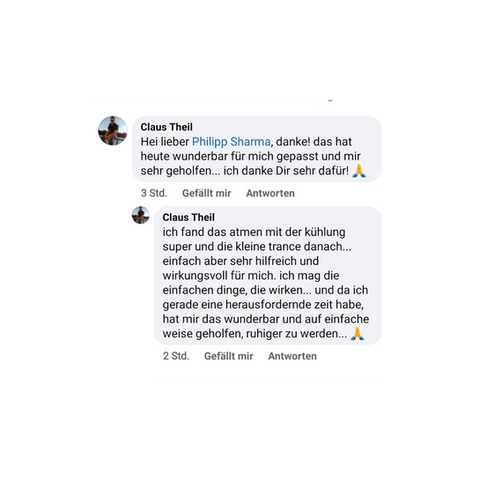Screen dimensions: 480x480
Task: Click the line 'wirkungsvoll für mich. ich mag die'
Action: (x=251, y=276)
